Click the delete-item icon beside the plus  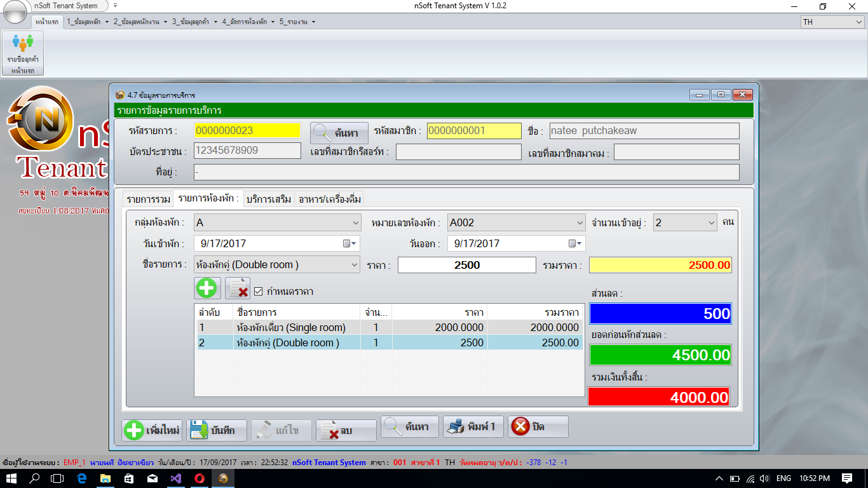(238, 288)
